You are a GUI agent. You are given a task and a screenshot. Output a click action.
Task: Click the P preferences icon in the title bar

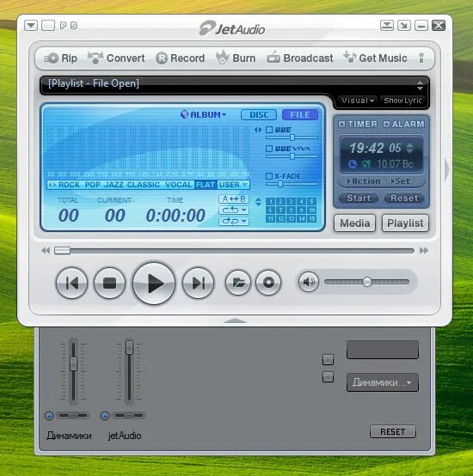click(x=63, y=26)
